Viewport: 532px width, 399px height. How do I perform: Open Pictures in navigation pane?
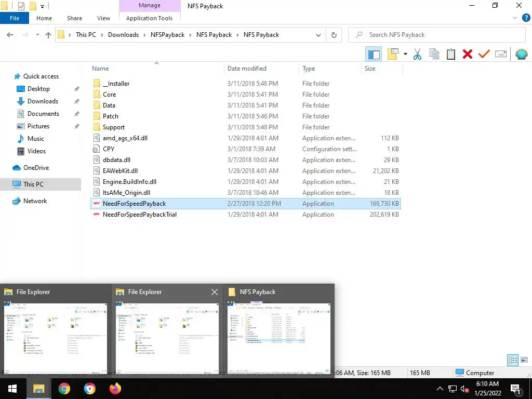(38, 126)
